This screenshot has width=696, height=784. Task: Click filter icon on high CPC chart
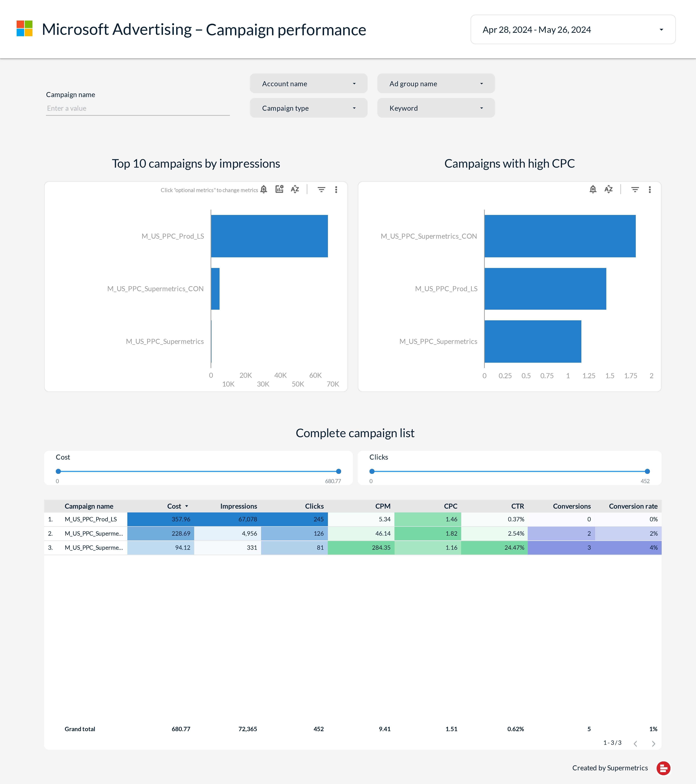[x=635, y=189]
